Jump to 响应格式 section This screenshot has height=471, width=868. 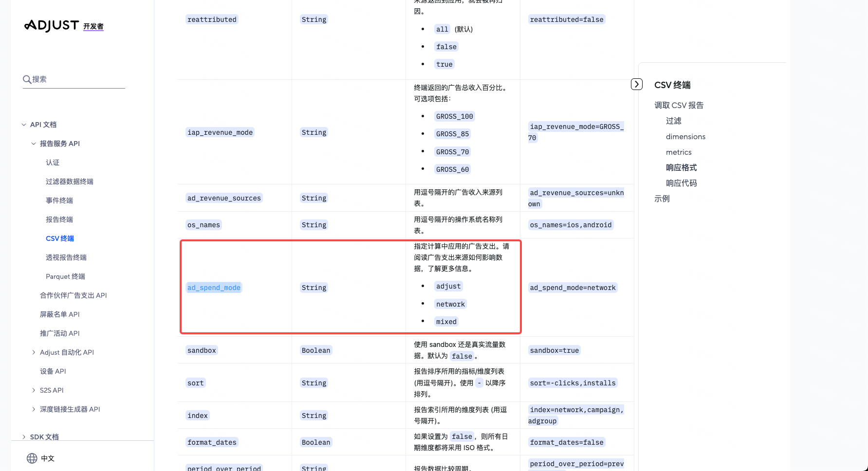(682, 167)
